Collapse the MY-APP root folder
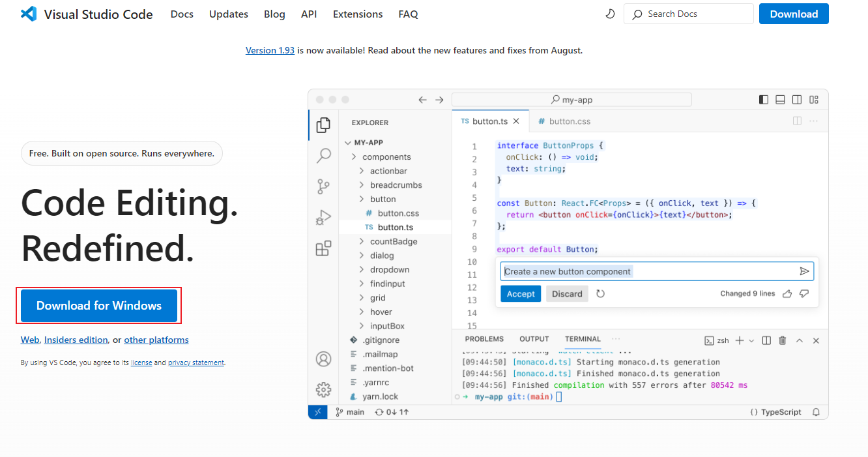Image resolution: width=868 pixels, height=457 pixels. (348, 142)
